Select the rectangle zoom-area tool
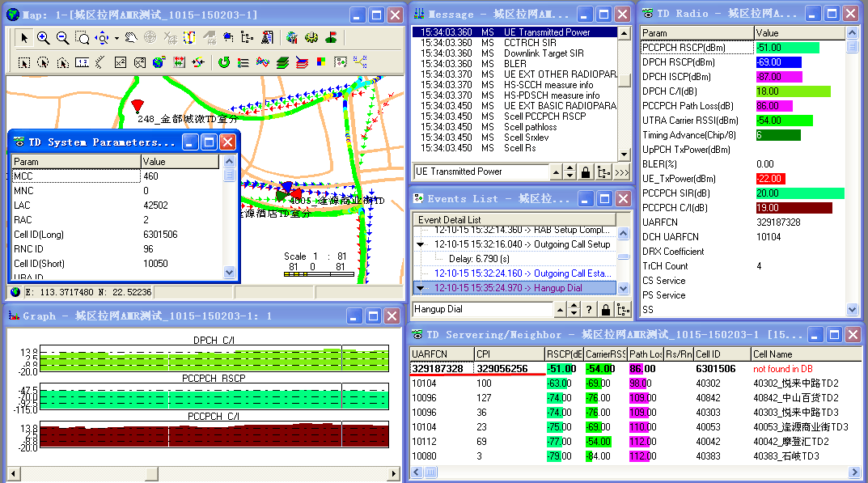 (82, 38)
